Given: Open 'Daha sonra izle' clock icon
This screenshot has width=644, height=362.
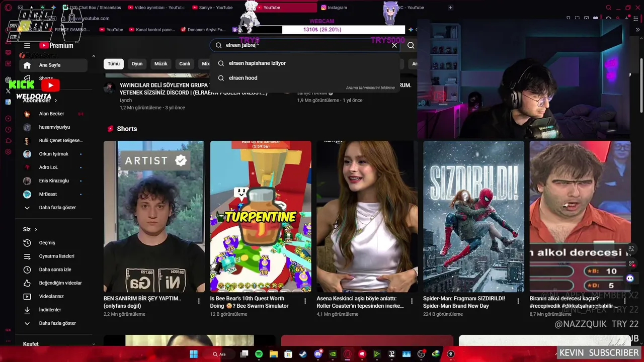Looking at the screenshot, I should click(x=27, y=269).
